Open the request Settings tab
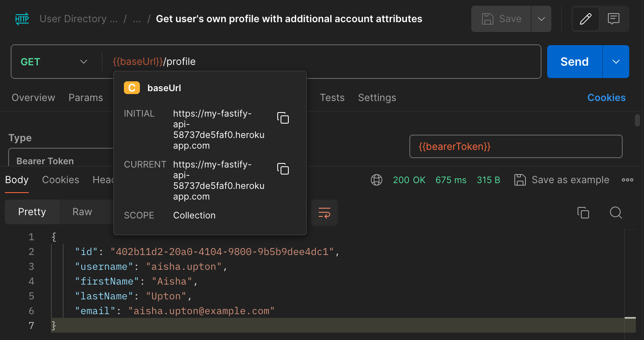644x340 pixels. 377,98
